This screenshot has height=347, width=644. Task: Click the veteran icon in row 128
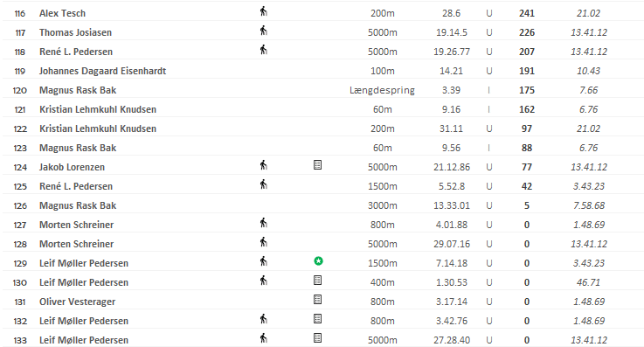tap(264, 242)
